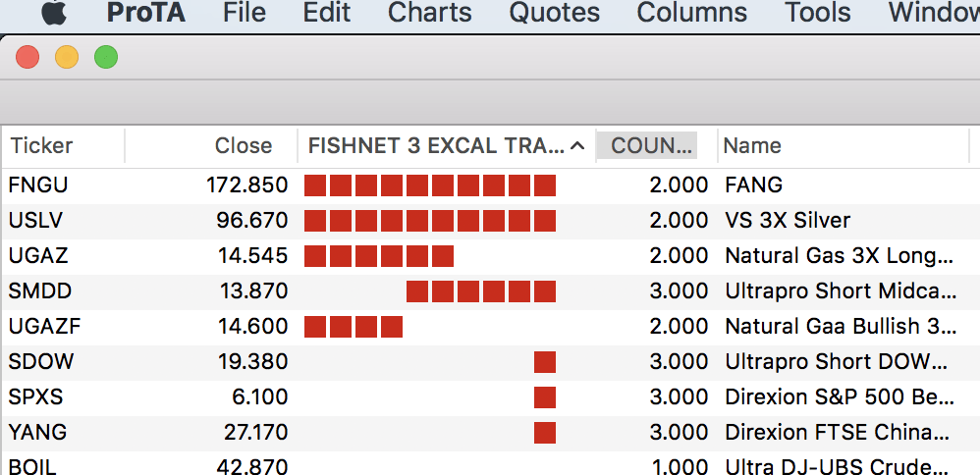Select the SDOW ticker
Screen dimensions: 980x475
[40, 362]
